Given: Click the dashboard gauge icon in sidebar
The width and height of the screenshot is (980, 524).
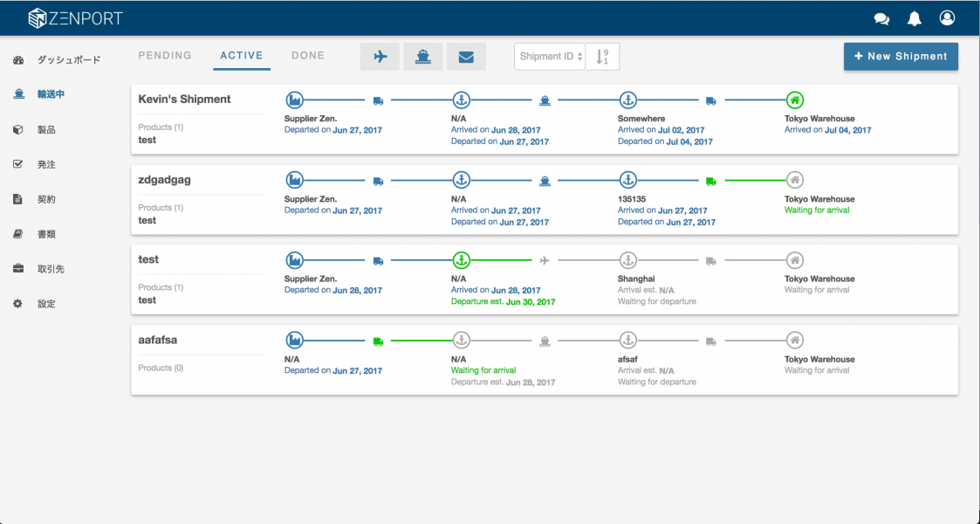Looking at the screenshot, I should 18,60.
